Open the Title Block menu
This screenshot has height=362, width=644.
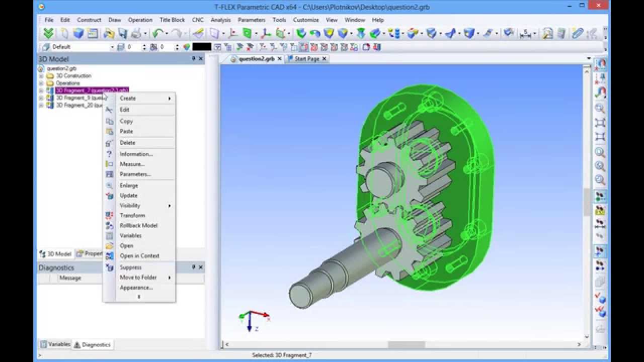click(x=172, y=20)
